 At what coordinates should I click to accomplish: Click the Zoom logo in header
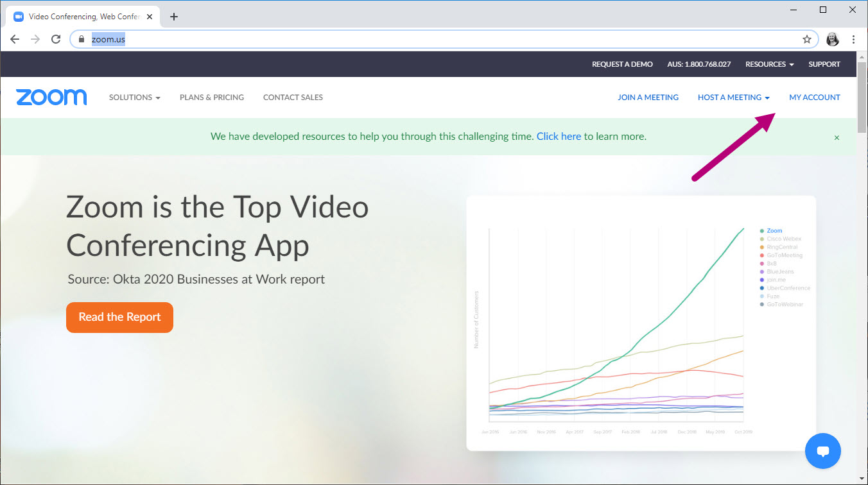tap(51, 98)
